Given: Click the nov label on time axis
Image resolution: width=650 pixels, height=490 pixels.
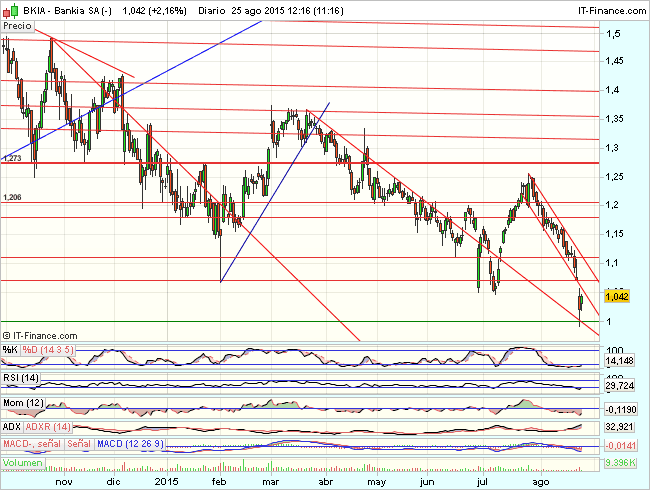Looking at the screenshot, I should click(x=64, y=482).
